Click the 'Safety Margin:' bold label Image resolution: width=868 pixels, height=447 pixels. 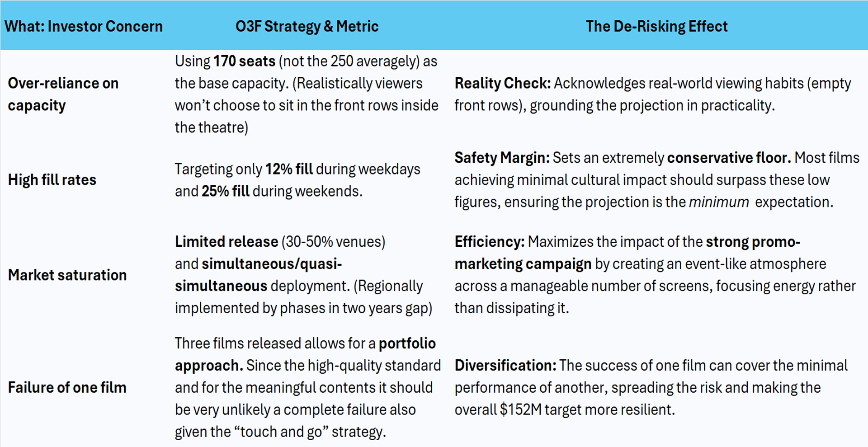click(x=502, y=158)
